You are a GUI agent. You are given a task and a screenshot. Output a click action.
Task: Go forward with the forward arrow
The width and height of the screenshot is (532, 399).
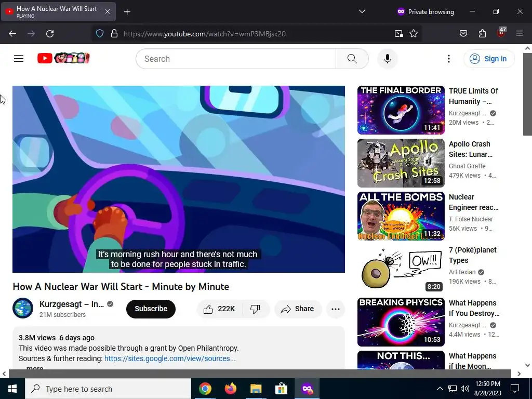31,34
